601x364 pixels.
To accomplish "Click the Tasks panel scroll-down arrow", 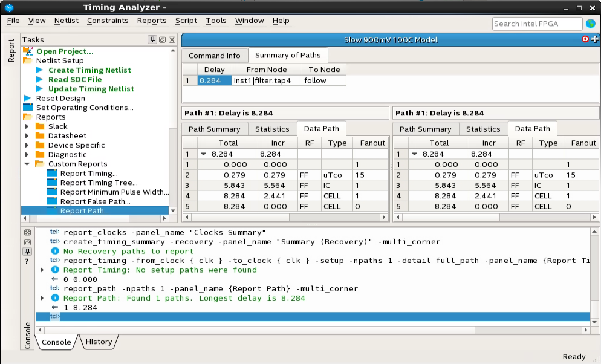I will click(x=173, y=210).
